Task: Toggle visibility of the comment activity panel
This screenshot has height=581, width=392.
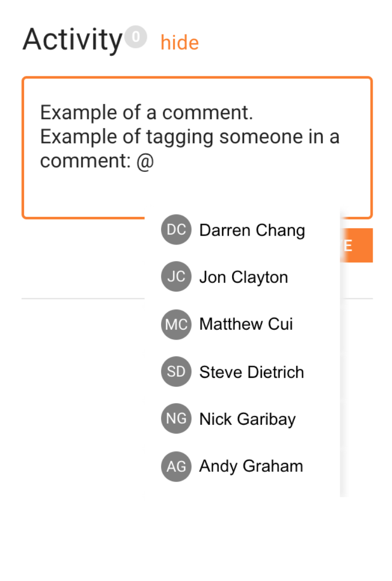Action: click(179, 42)
